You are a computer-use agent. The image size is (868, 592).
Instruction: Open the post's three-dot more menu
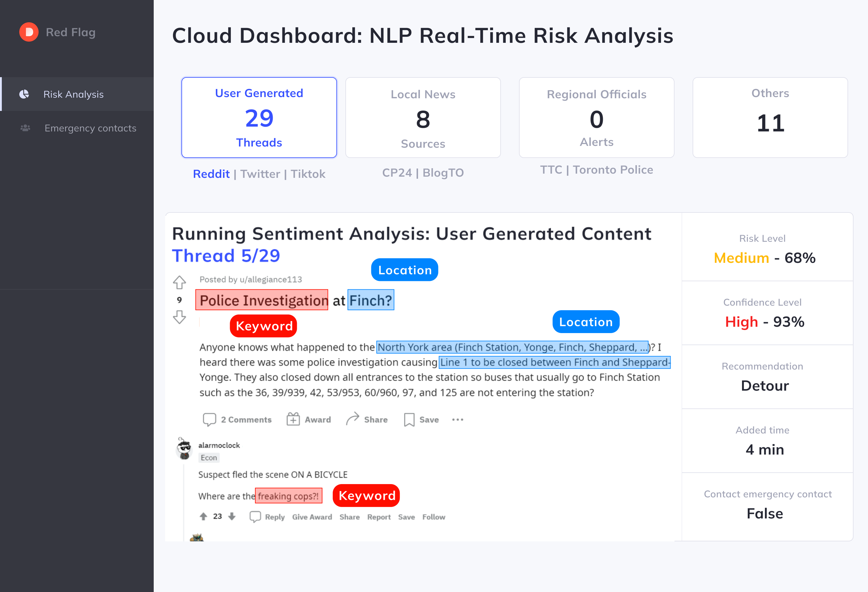pos(458,420)
